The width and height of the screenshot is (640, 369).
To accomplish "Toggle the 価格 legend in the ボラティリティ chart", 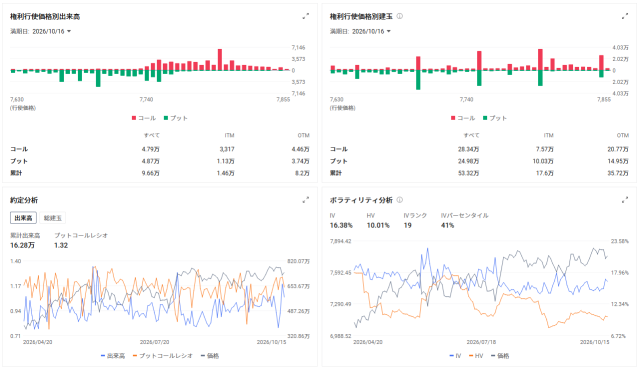I will (500, 356).
